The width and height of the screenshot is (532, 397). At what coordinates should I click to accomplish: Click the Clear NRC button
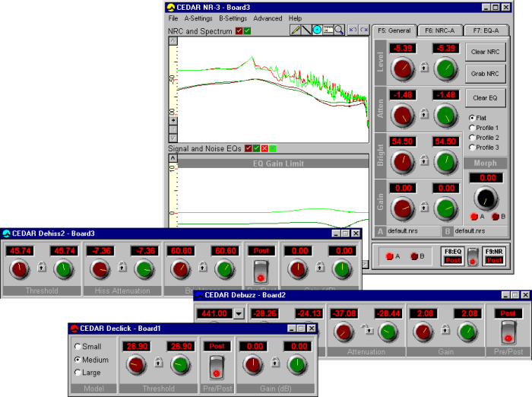pyautogui.click(x=485, y=52)
